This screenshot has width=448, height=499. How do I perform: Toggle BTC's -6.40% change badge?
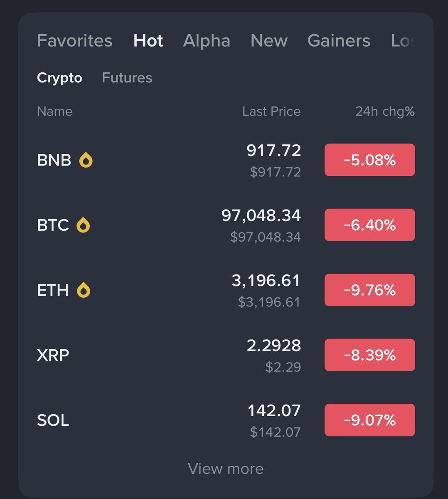(369, 225)
